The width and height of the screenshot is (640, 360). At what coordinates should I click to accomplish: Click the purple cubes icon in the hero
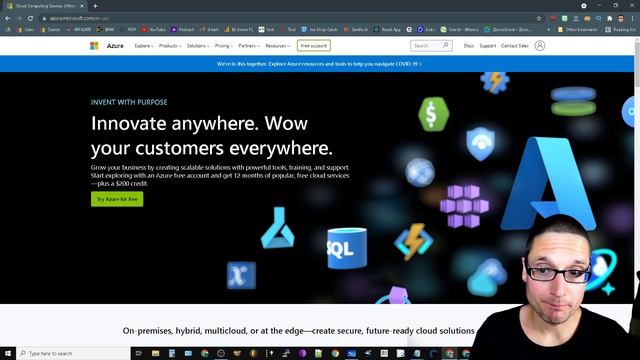tap(464, 206)
